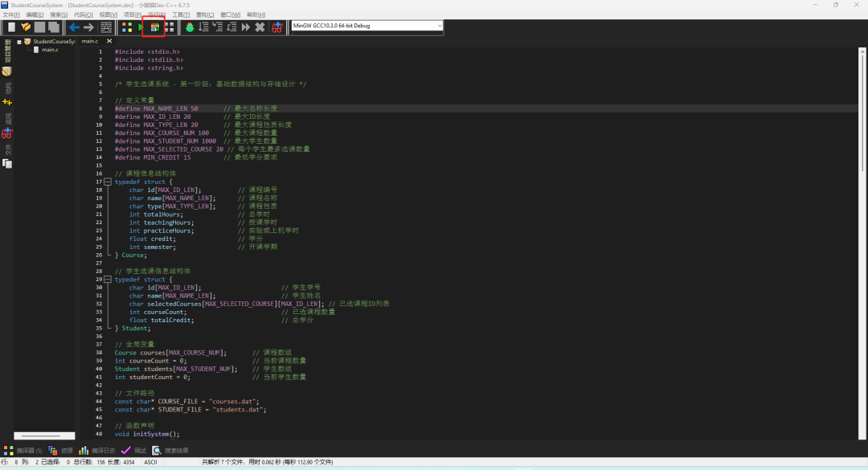Click the Add Watch glasses icon in toolbar
Image resolution: width=868 pixels, height=470 pixels.
click(x=277, y=27)
